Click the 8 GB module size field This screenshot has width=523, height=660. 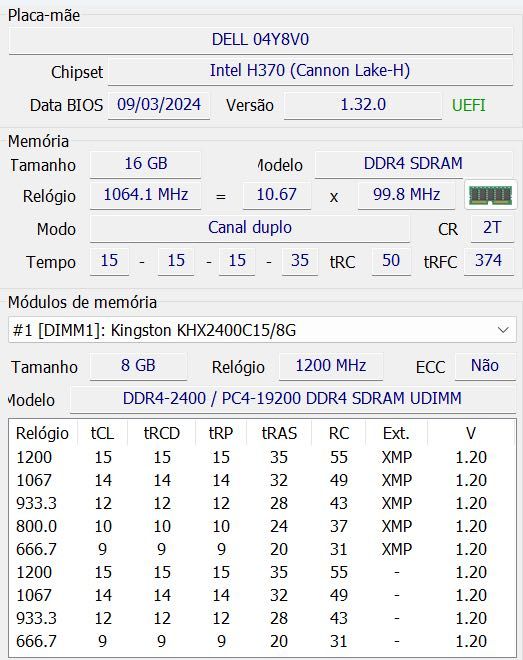[x=138, y=366]
